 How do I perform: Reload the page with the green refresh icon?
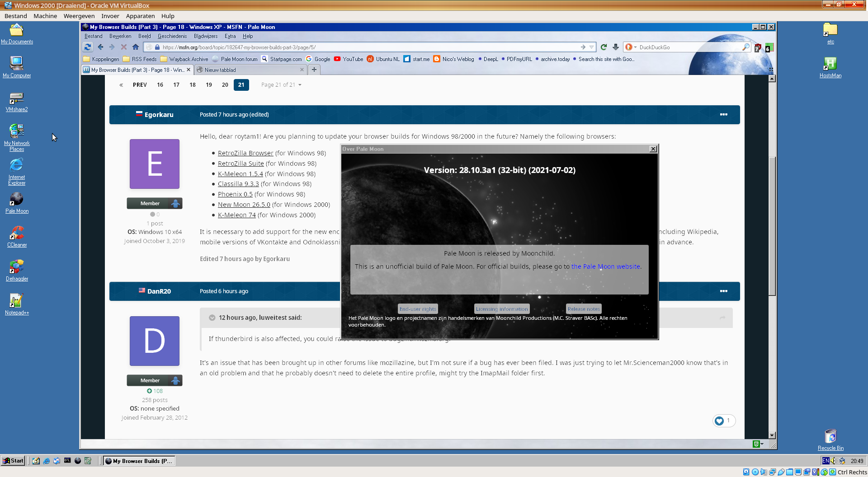pyautogui.click(x=604, y=47)
